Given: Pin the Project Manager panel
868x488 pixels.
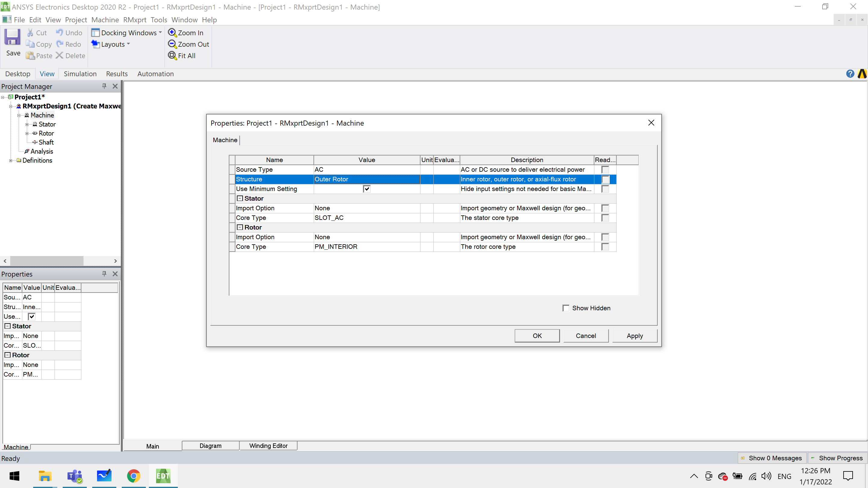Looking at the screenshot, I should coord(104,86).
